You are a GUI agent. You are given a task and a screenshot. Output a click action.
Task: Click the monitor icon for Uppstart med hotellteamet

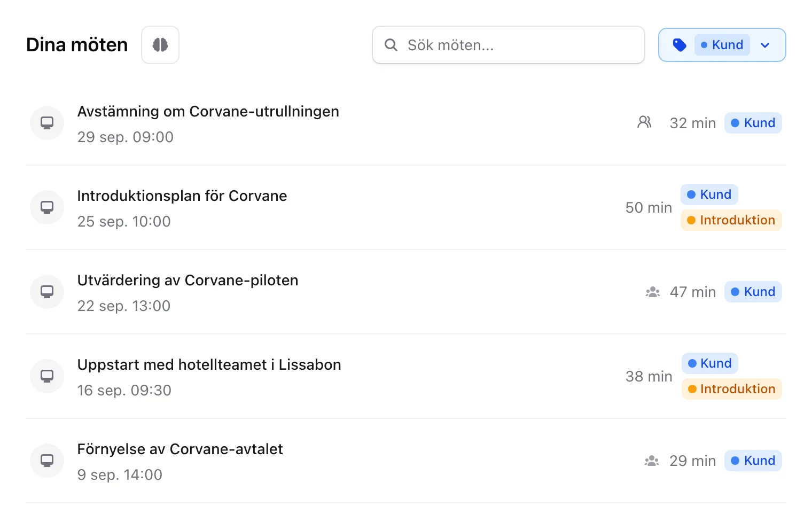47,376
